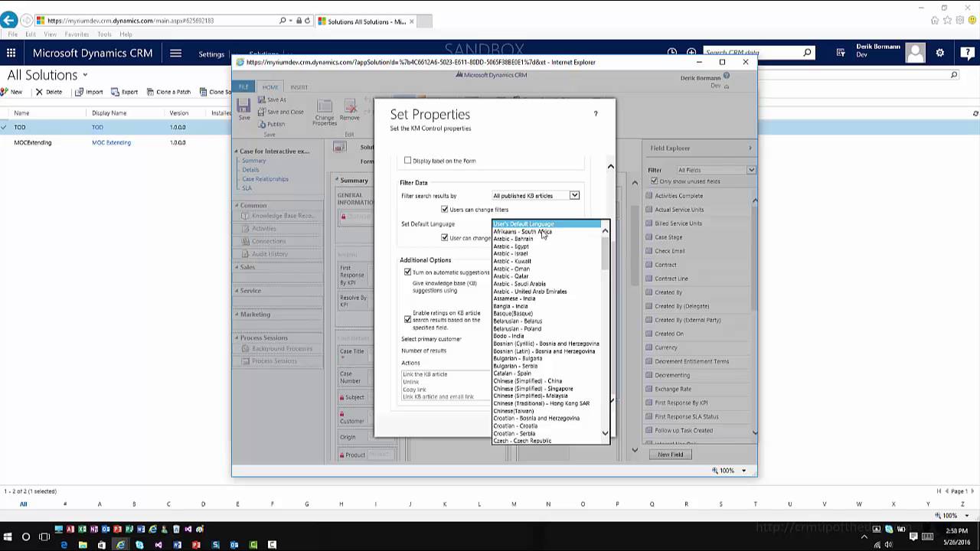Select Arabic - Egypt language option
Screen dimensions: 980x551
tap(511, 246)
